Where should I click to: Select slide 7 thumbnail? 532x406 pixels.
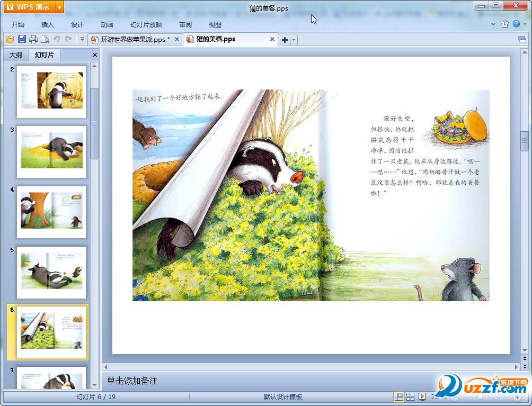click(51, 377)
